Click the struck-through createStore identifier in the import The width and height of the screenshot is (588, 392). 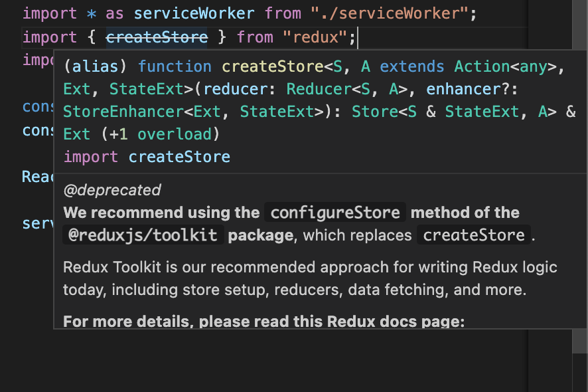157,37
